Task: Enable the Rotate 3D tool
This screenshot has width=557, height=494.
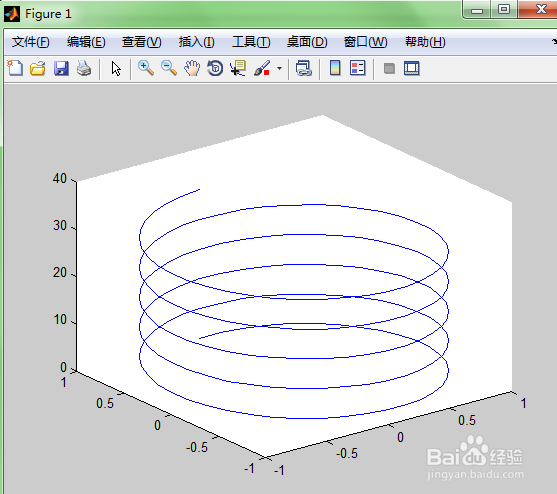Action: pos(215,68)
